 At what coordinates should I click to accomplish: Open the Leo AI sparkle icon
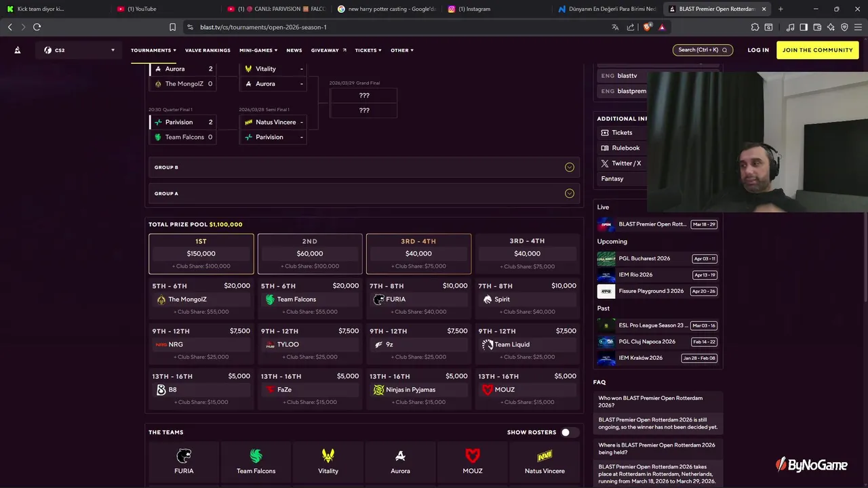click(x=831, y=27)
